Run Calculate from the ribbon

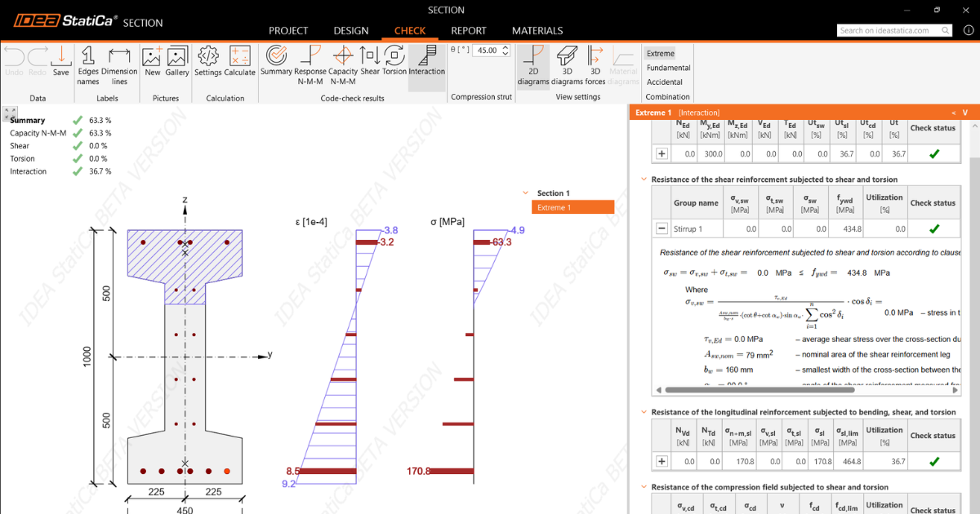coord(239,60)
